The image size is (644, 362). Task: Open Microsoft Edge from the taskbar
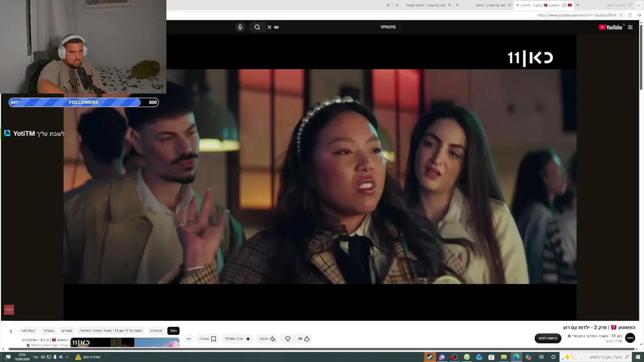tap(516, 357)
